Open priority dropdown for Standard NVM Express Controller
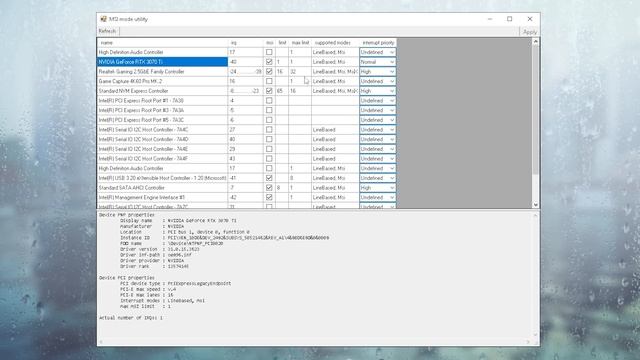Viewport: 640px width, 360px height. coord(378,91)
